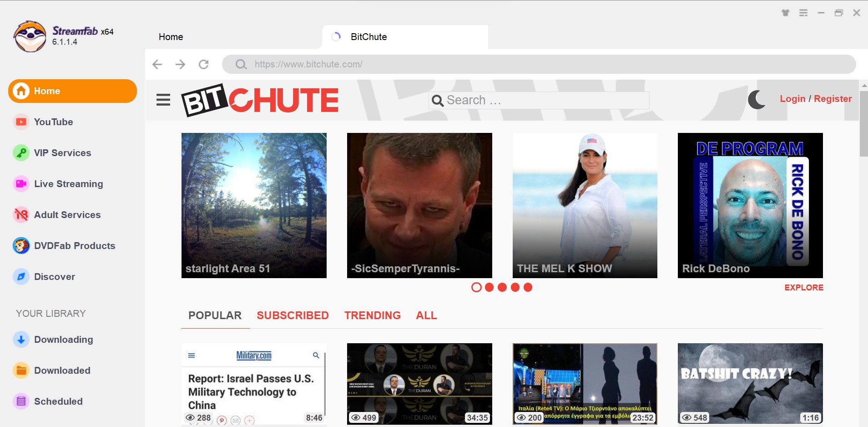Click the BitChute logo

tap(260, 100)
